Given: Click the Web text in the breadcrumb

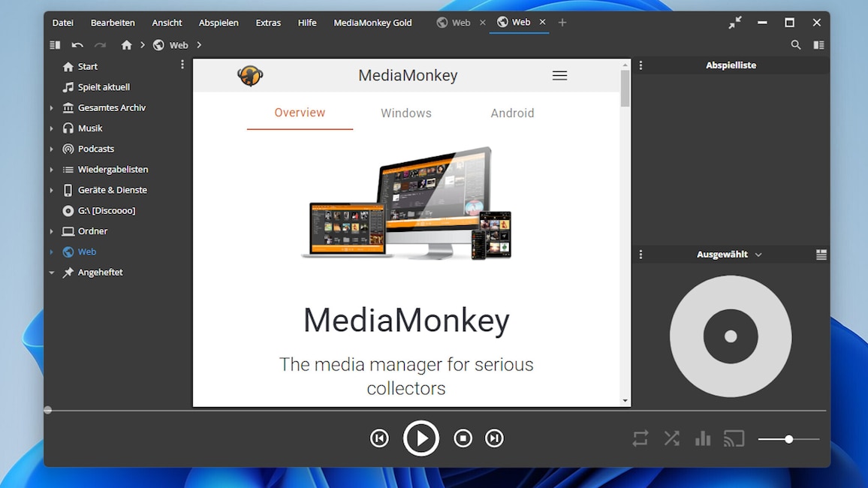Looking at the screenshot, I should pos(179,45).
